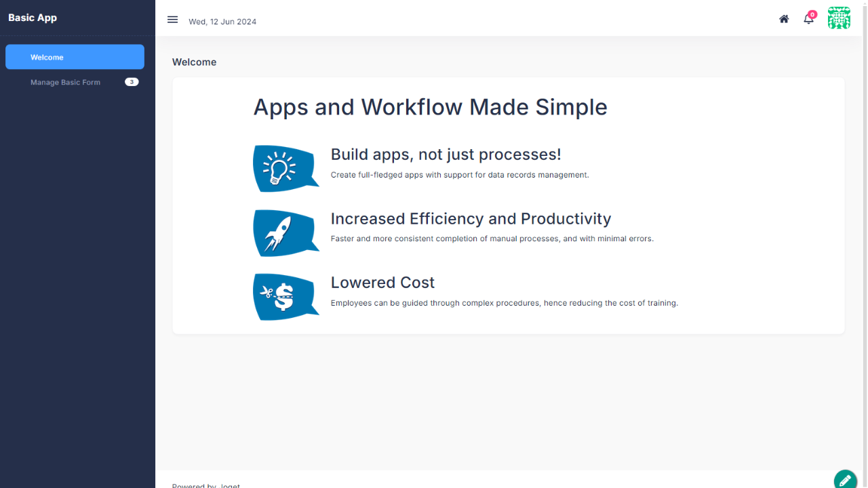The height and width of the screenshot is (488, 868).
Task: Click the Basic App title
Action: click(x=33, y=18)
